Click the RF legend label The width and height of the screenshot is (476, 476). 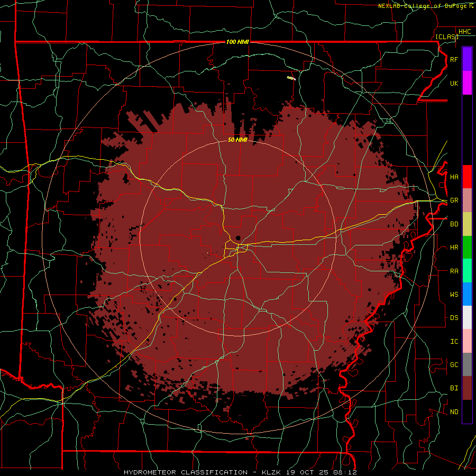click(454, 59)
